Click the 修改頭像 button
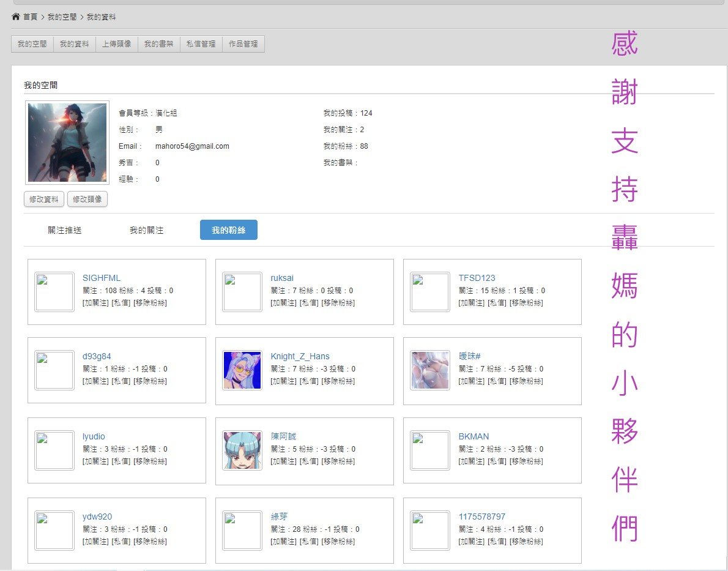Image resolution: width=728 pixels, height=571 pixels. pyautogui.click(x=87, y=199)
